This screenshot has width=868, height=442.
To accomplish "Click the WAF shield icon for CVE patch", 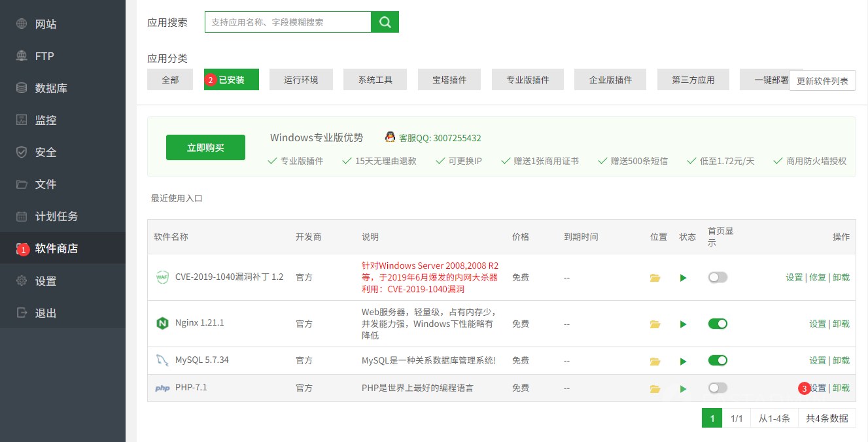I will click(162, 277).
